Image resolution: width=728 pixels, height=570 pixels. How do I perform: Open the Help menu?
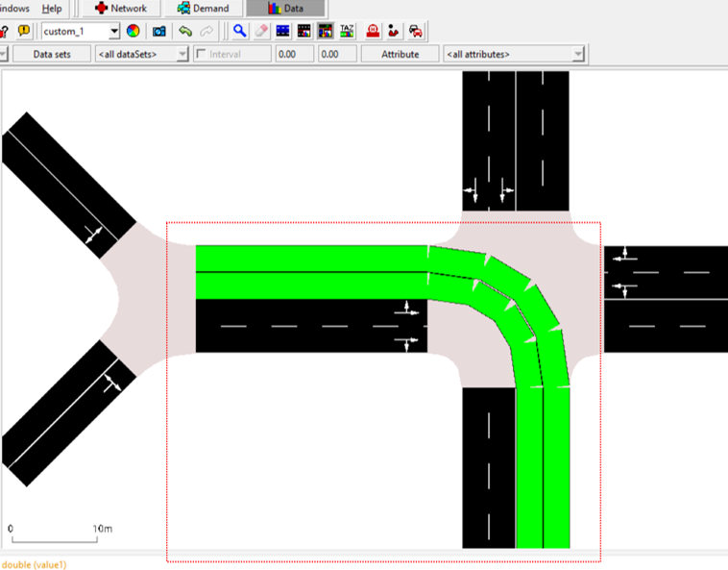(52, 8)
